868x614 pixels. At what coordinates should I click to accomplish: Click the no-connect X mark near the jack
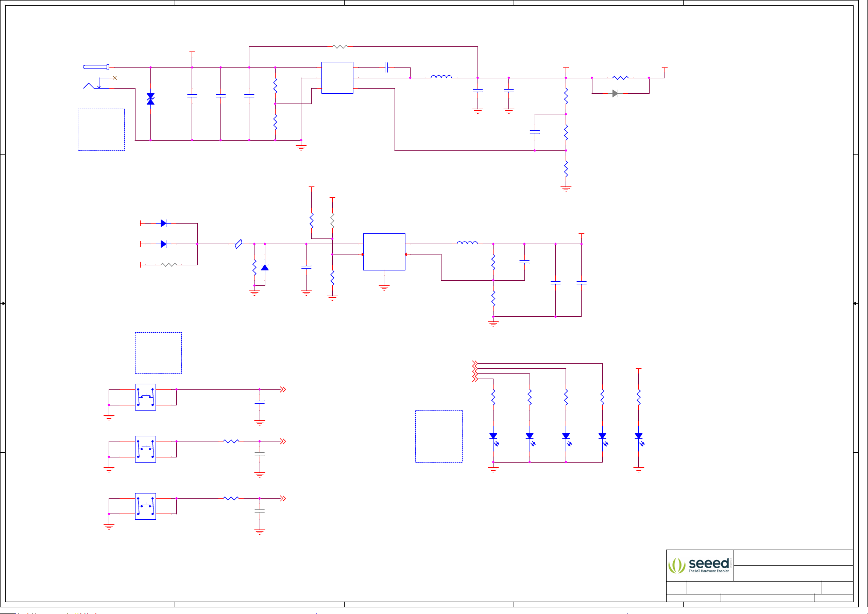click(x=114, y=78)
